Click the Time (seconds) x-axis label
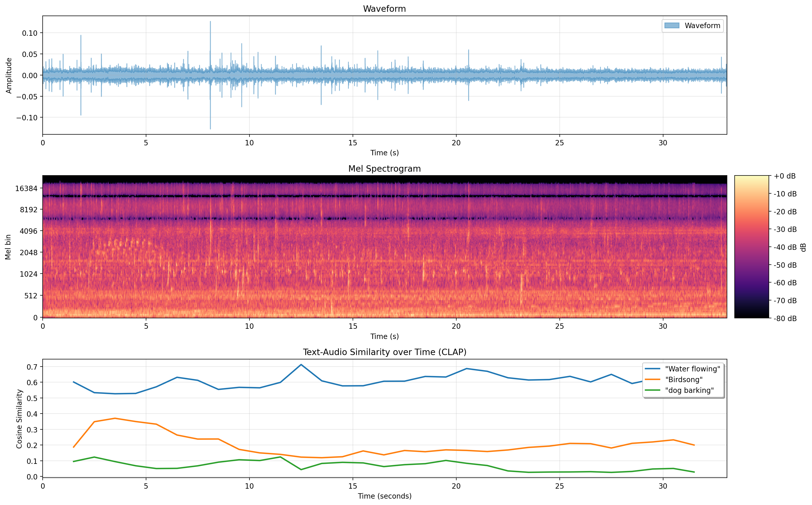This screenshot has height=505, width=812. 384,496
